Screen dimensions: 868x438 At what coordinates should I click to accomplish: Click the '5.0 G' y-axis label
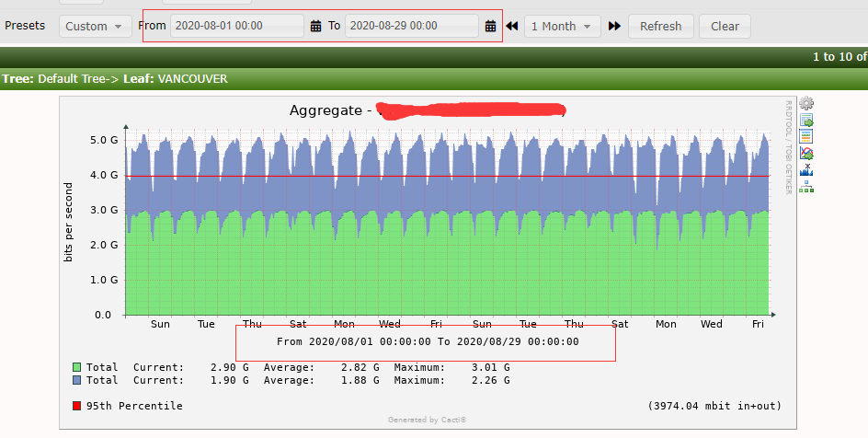click(x=104, y=140)
